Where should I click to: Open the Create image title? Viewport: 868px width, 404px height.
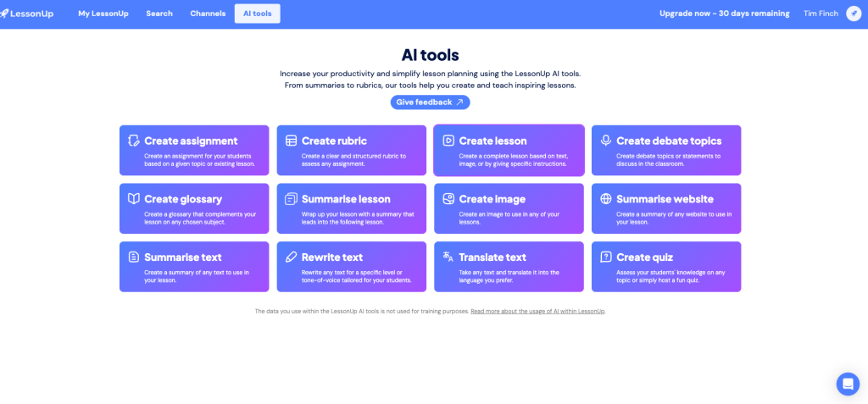(492, 199)
